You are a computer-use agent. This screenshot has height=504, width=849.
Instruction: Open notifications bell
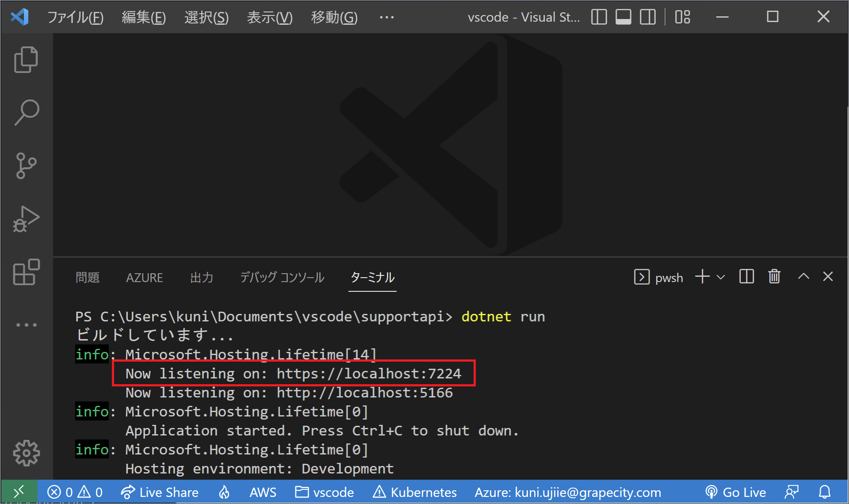[825, 492]
